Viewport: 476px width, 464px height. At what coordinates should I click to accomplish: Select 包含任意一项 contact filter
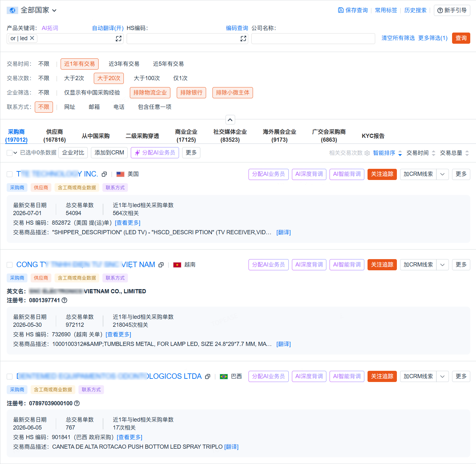pos(154,107)
